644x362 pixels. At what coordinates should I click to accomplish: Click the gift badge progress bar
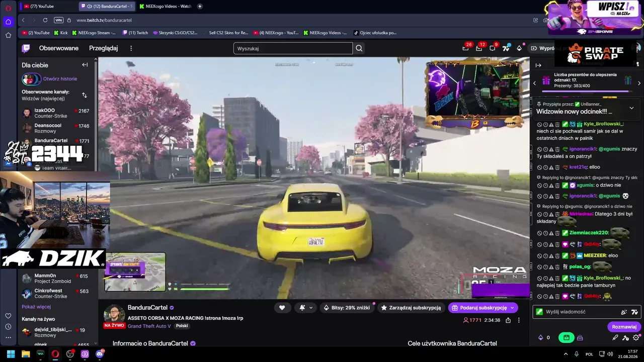(587, 91)
